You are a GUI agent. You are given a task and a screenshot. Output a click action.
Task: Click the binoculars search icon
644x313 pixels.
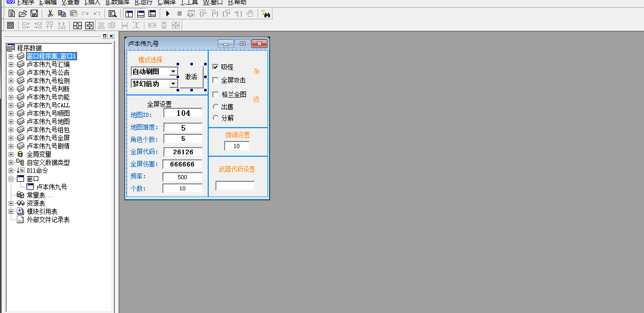point(265,14)
